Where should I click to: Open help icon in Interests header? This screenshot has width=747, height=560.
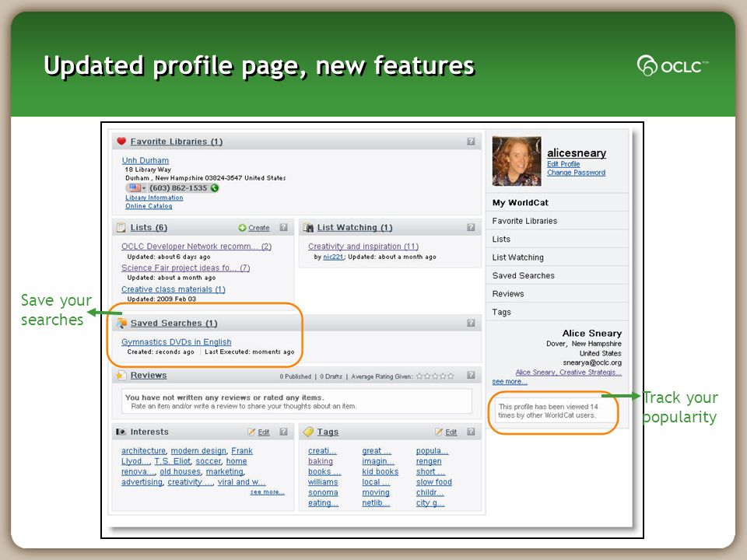[283, 432]
